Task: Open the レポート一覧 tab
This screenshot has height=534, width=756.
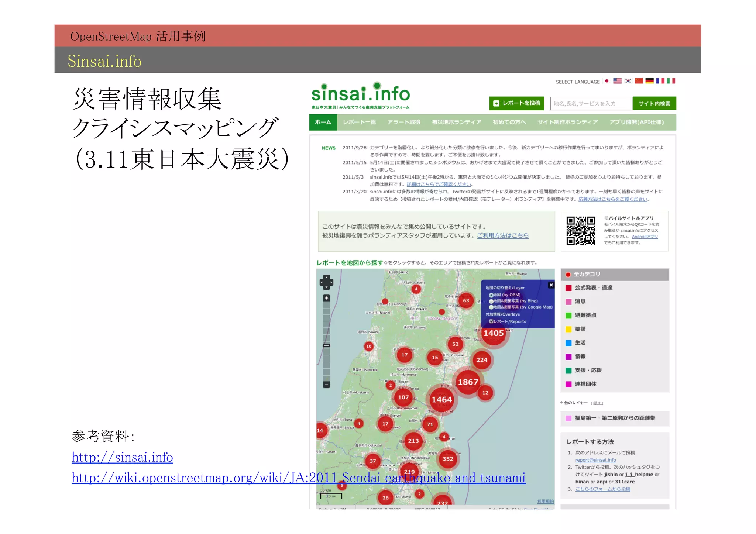Action: (x=359, y=122)
